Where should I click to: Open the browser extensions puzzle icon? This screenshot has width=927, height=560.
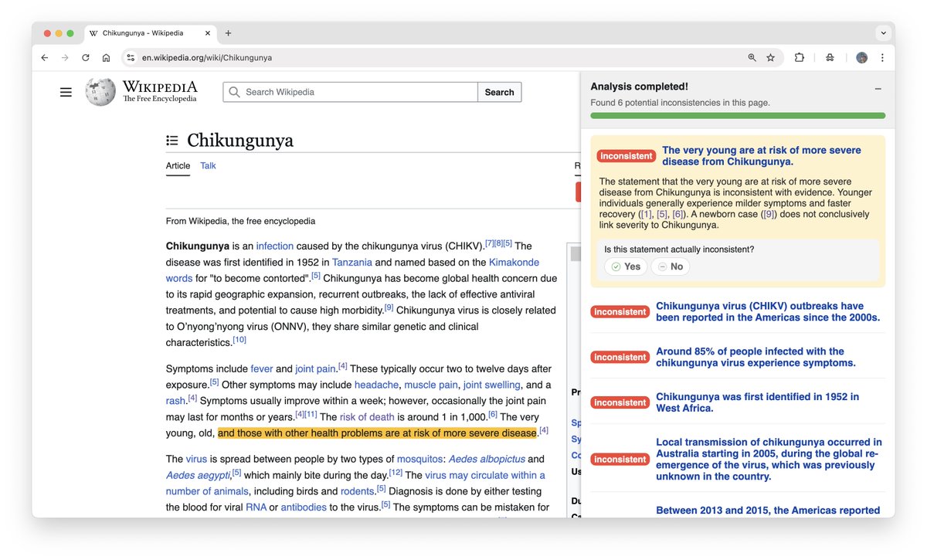[800, 58]
